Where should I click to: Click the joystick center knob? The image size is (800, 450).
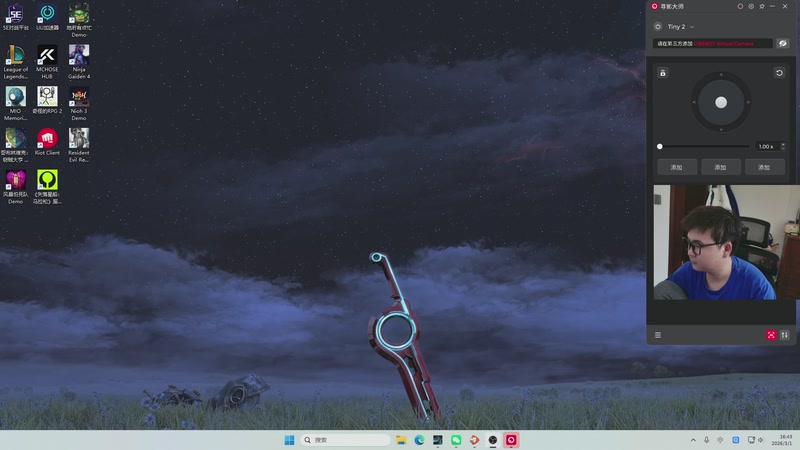pos(721,103)
